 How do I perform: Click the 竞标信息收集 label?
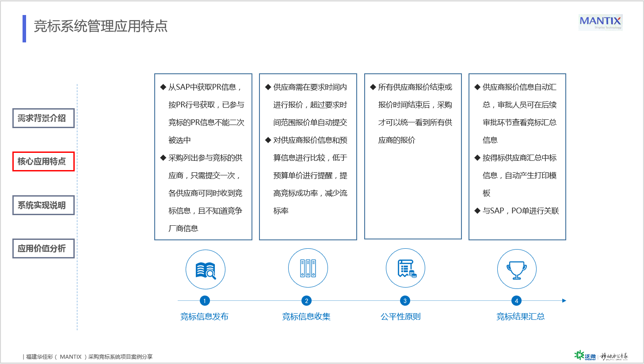tap(306, 316)
